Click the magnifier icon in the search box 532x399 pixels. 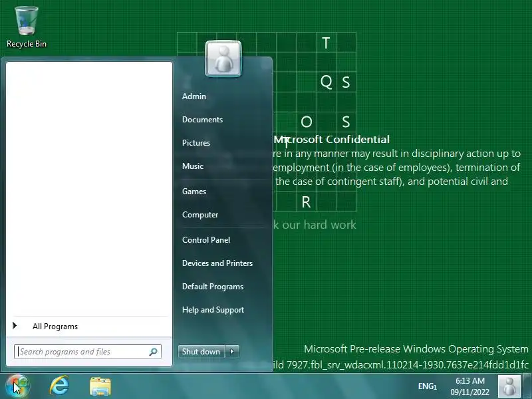pyautogui.click(x=154, y=352)
